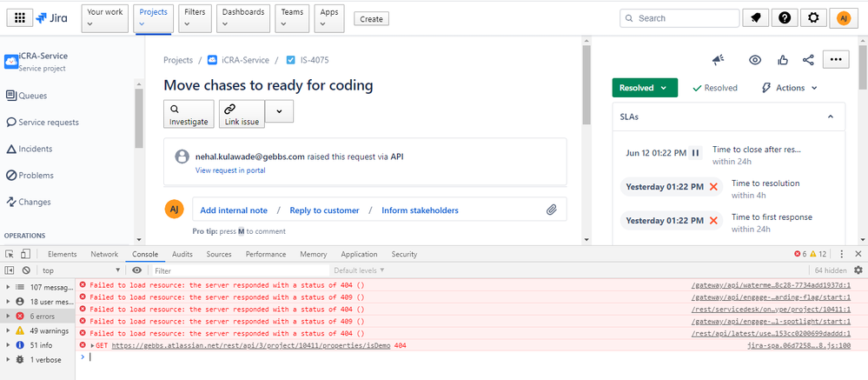Toggle device toolbar in DevTools
This screenshot has width=868, height=380.
(x=25, y=254)
